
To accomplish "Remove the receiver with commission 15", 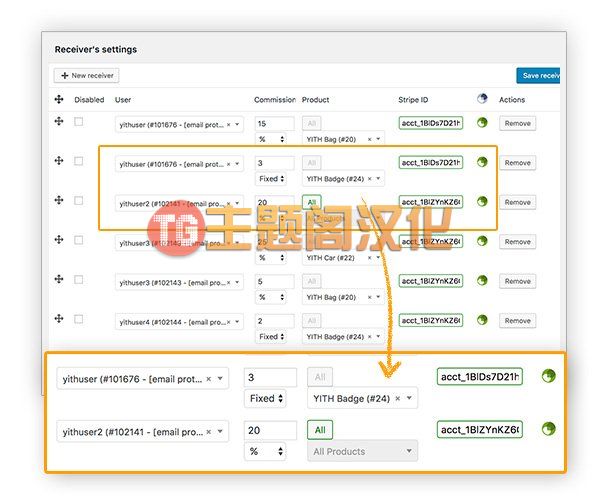I will pyautogui.click(x=517, y=123).
